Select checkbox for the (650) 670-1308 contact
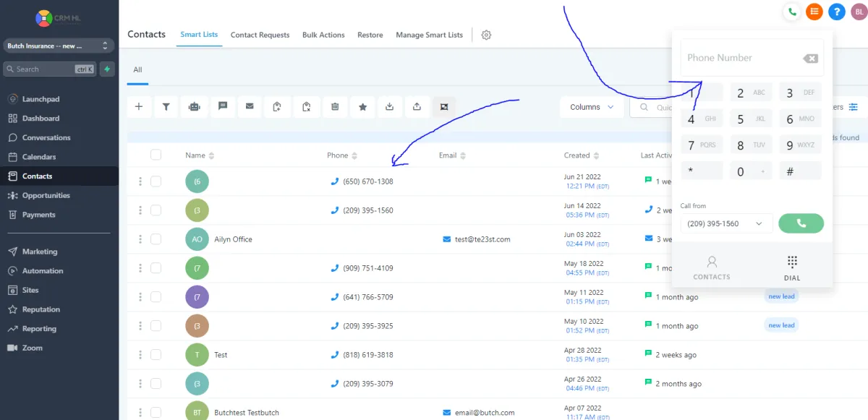This screenshot has height=420, width=868. coord(156,181)
